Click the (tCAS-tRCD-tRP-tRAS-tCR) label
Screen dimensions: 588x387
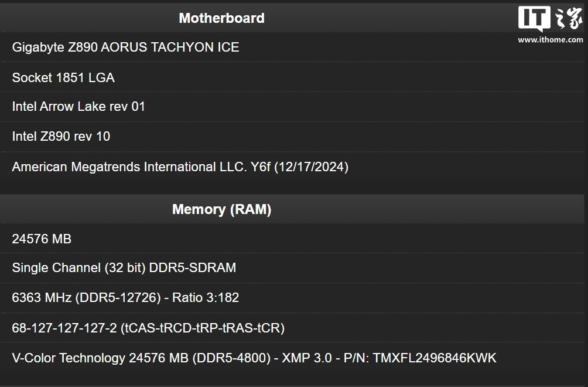coord(203,328)
